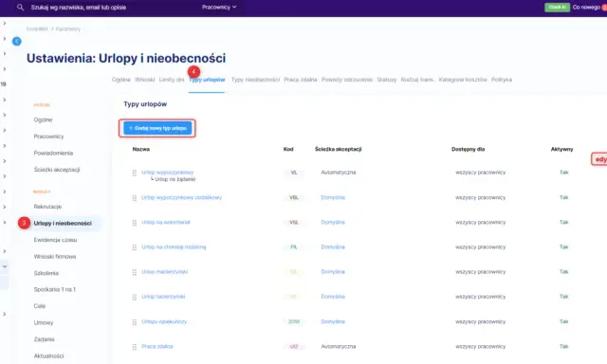This screenshot has height=364, width=607.
Task: Grab the drag handle of Urlopu opiekuńczy row
Action: (x=135, y=322)
